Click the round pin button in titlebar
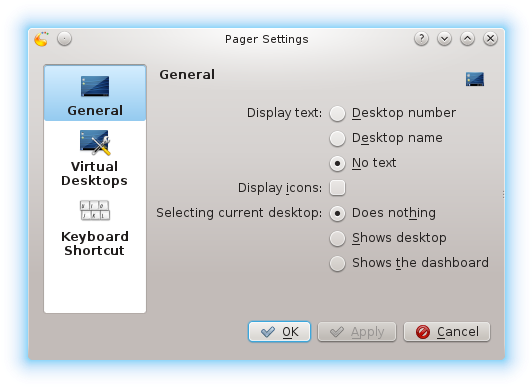The height and width of the screenshot is (387, 532). click(64, 39)
